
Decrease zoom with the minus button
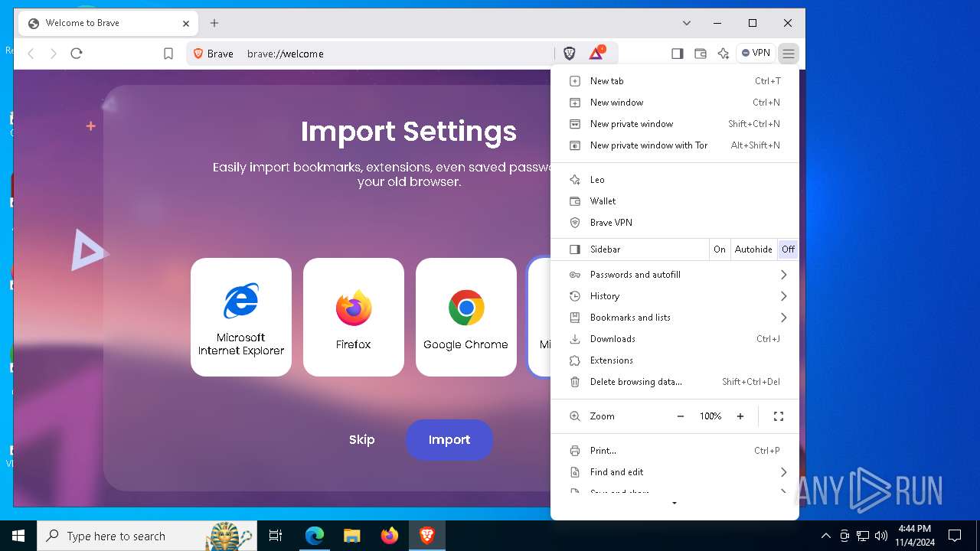coord(680,416)
